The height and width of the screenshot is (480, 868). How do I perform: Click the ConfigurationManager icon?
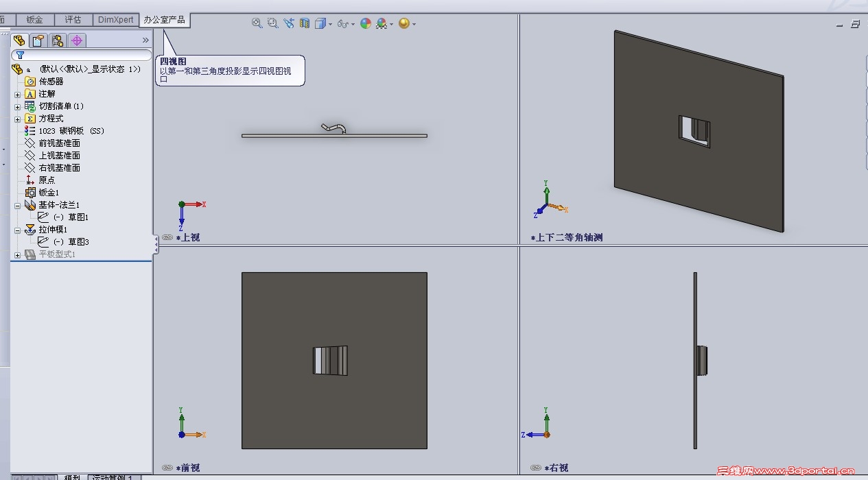point(57,40)
